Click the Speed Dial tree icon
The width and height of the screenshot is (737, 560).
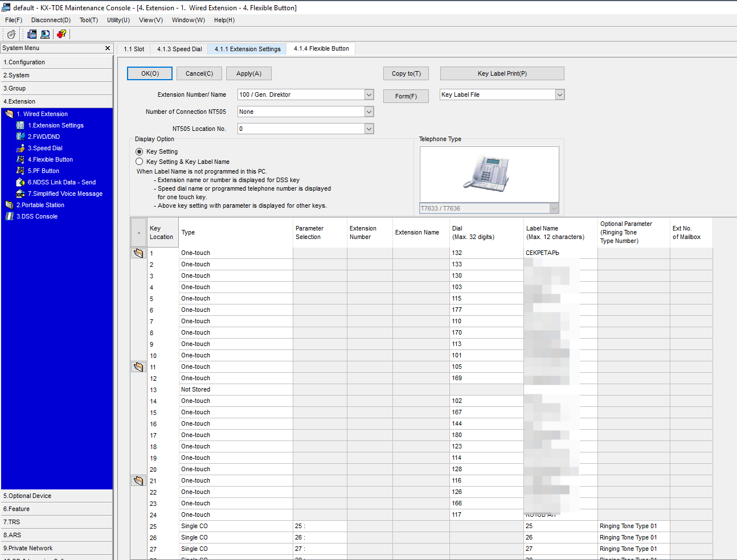click(x=21, y=148)
